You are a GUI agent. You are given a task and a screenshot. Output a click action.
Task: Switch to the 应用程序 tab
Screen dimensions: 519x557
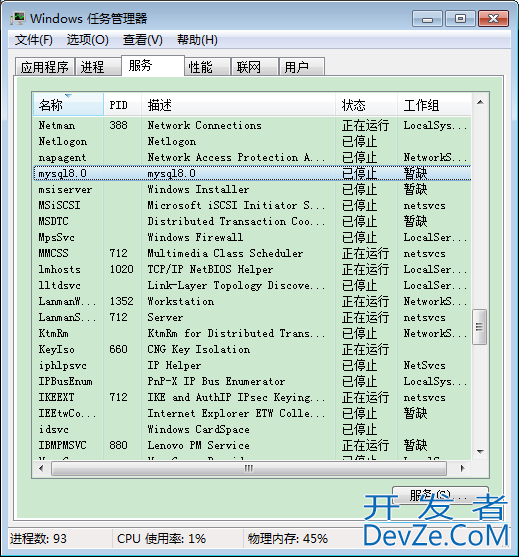45,67
